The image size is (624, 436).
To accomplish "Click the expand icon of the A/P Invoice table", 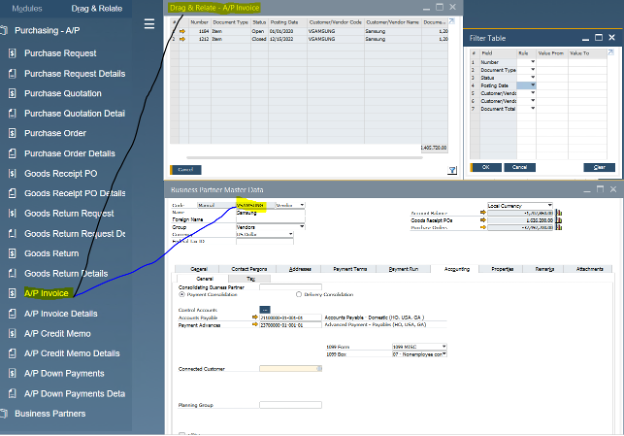I will tap(451, 21).
